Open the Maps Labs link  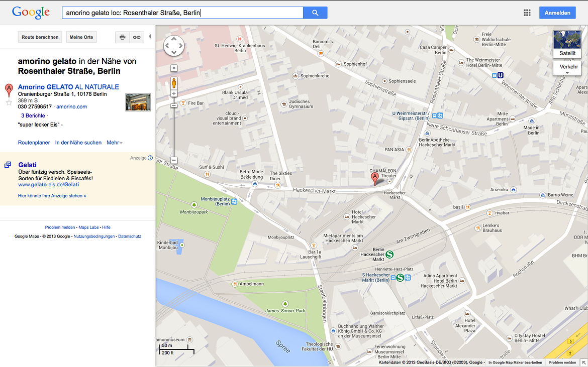pyautogui.click(x=89, y=227)
